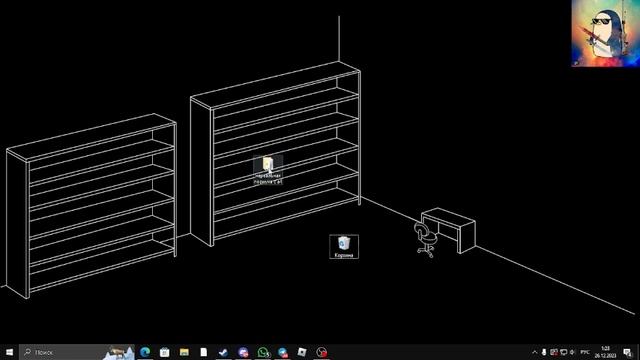
Task: Click the penguin webcam overlay thumbnail
Action: click(x=606, y=33)
